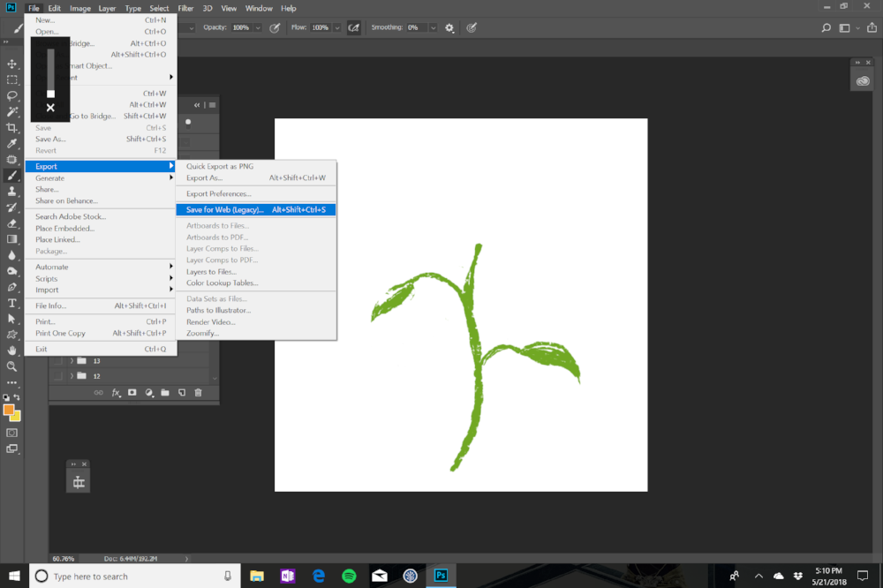Image resolution: width=883 pixels, height=588 pixels.
Task: Select the Rectangular Marquee tool
Action: (x=11, y=80)
